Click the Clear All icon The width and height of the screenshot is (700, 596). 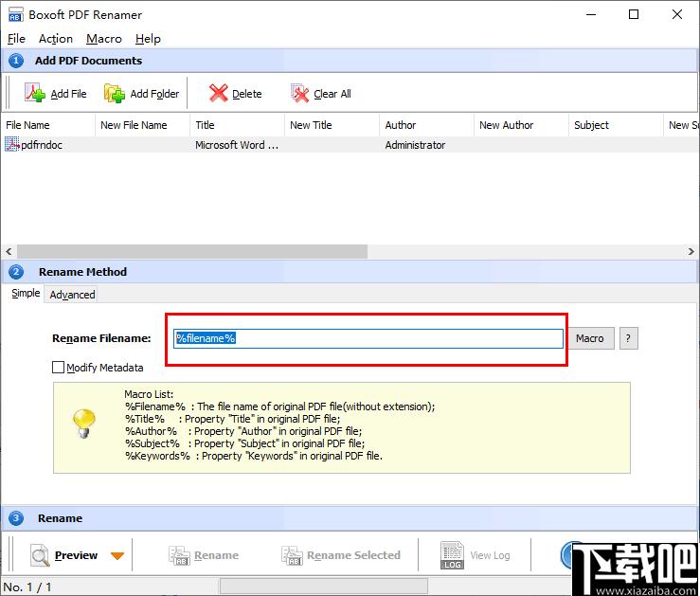(300, 93)
